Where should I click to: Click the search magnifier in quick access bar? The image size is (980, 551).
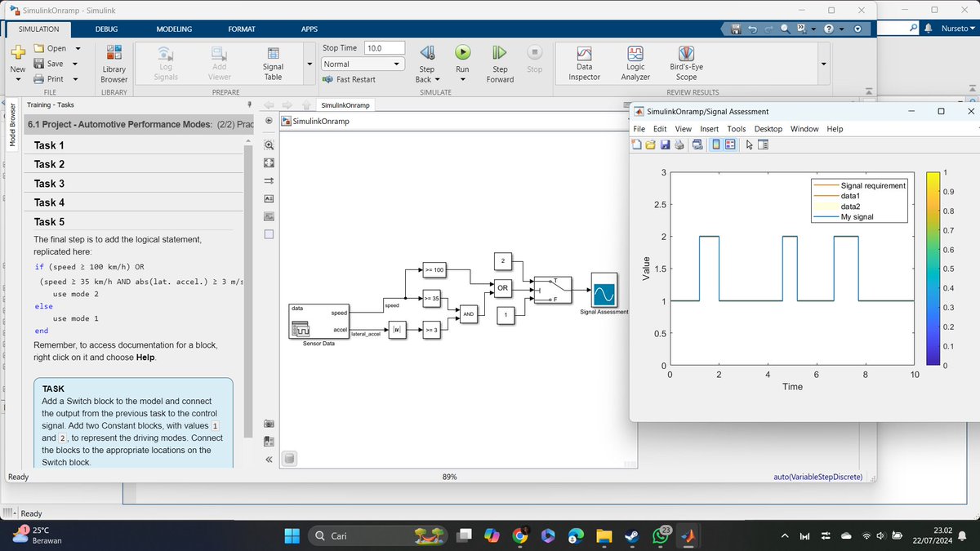click(x=785, y=29)
